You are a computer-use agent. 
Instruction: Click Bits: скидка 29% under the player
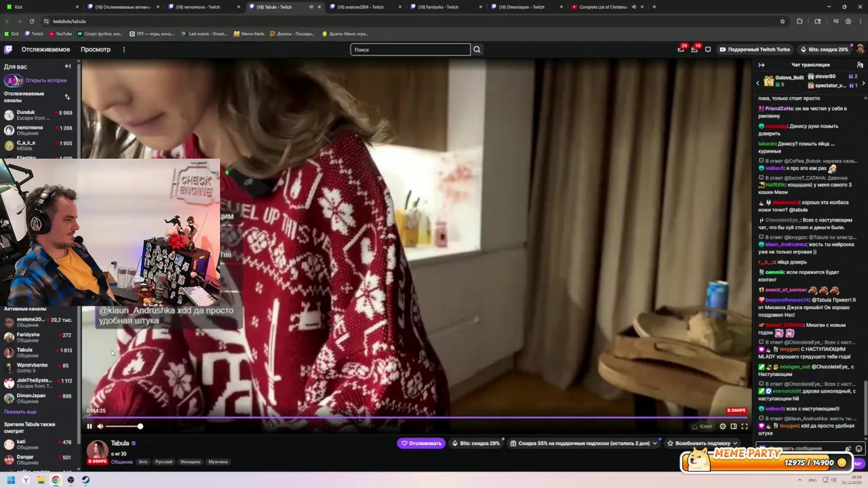point(476,443)
